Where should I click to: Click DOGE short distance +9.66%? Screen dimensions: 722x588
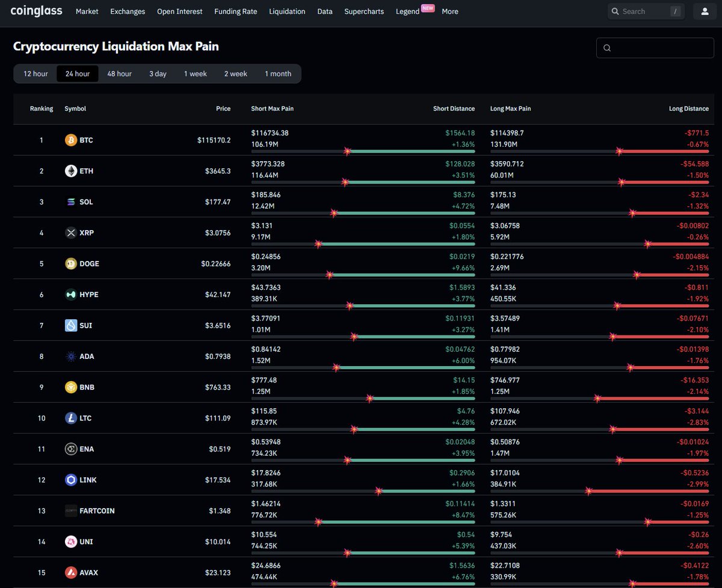[x=463, y=268]
